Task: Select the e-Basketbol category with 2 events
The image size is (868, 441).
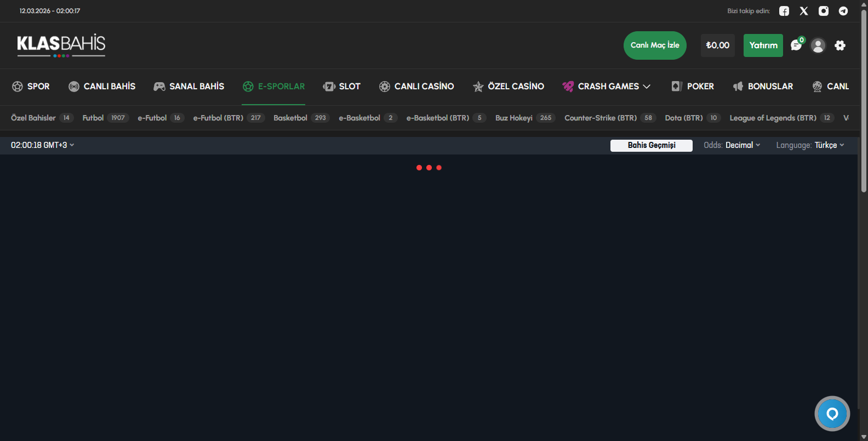Action: point(368,118)
